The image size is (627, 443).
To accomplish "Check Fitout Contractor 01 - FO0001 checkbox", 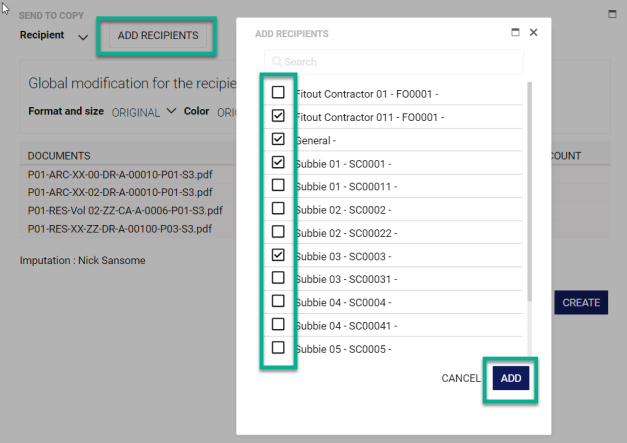I will pos(278,93).
